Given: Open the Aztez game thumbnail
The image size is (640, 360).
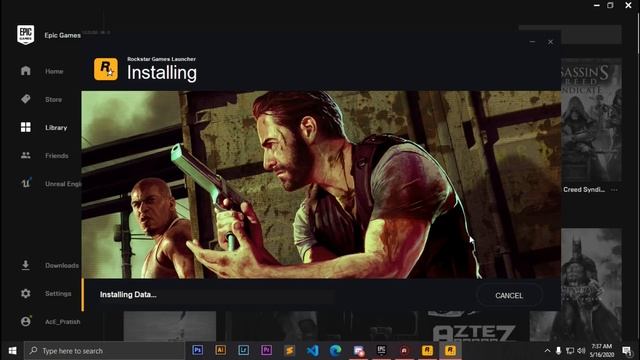Looking at the screenshot, I should pyautogui.click(x=473, y=327).
